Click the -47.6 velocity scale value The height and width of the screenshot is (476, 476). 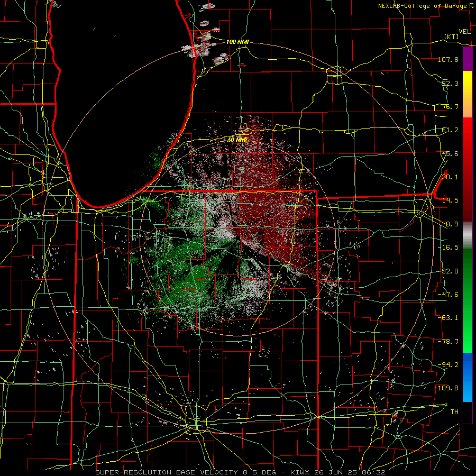(x=448, y=295)
